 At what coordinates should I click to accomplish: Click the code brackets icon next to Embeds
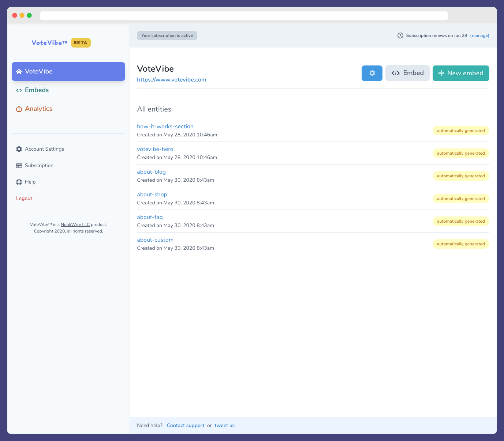19,90
